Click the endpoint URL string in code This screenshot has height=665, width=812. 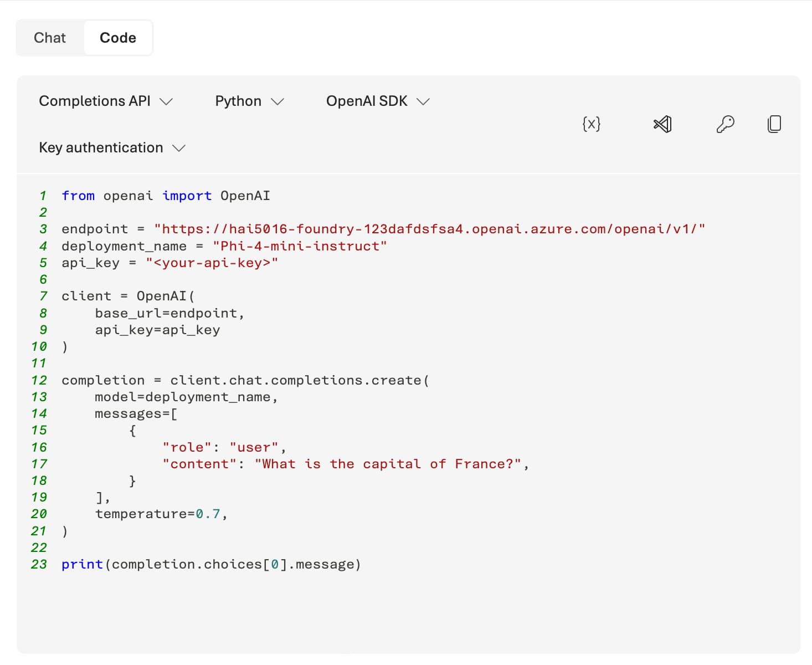coord(429,229)
